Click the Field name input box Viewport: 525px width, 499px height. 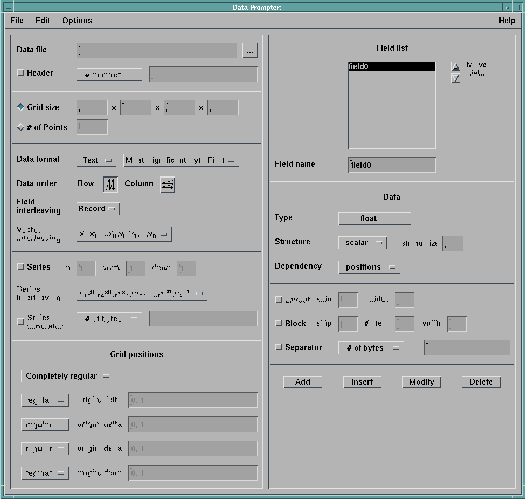click(392, 165)
